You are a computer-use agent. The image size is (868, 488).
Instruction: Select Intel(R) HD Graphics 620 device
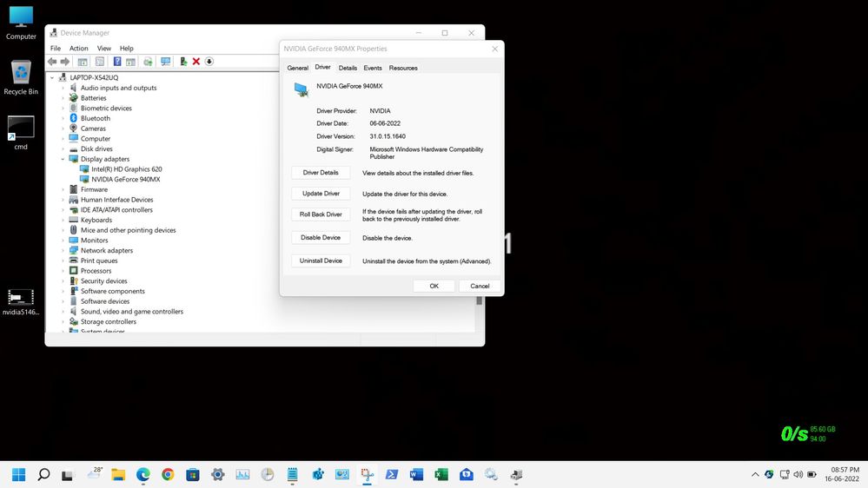(121, 169)
